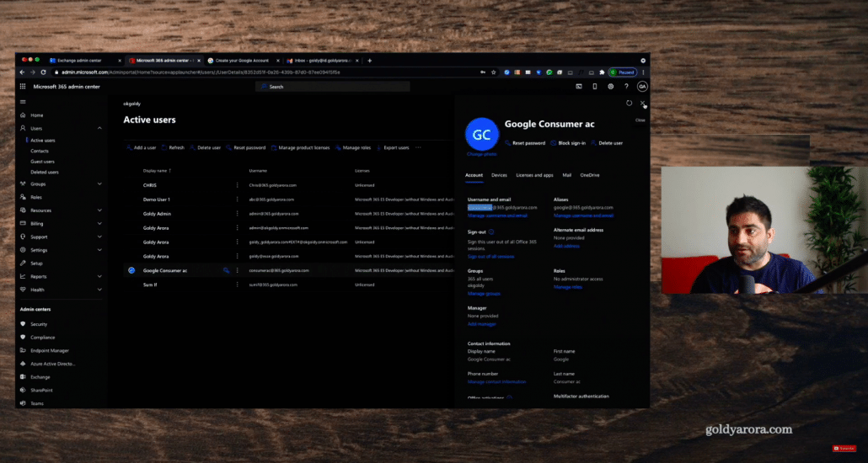Click Manage roles in the toolbar

pos(353,147)
